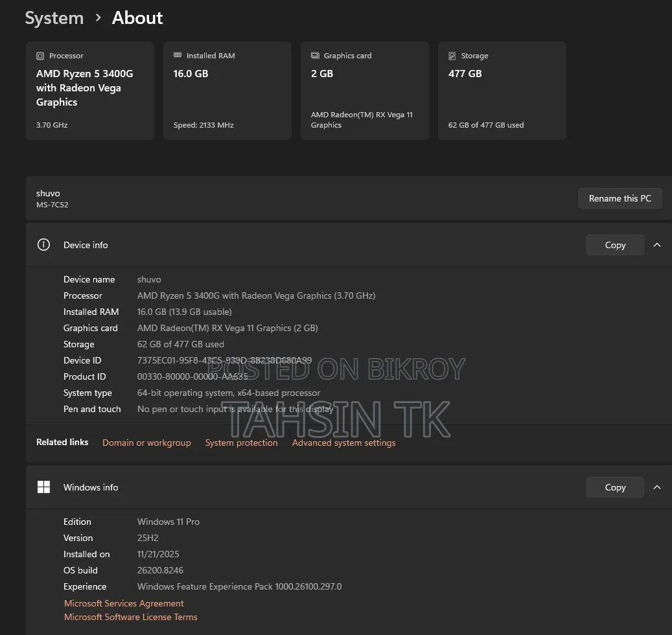Click the installed on date 11/21/2025
672x635 pixels.
(158, 555)
